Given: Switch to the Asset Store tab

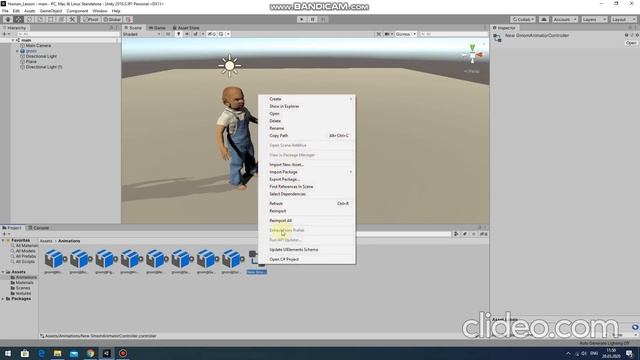Looking at the screenshot, I should pos(186,28).
